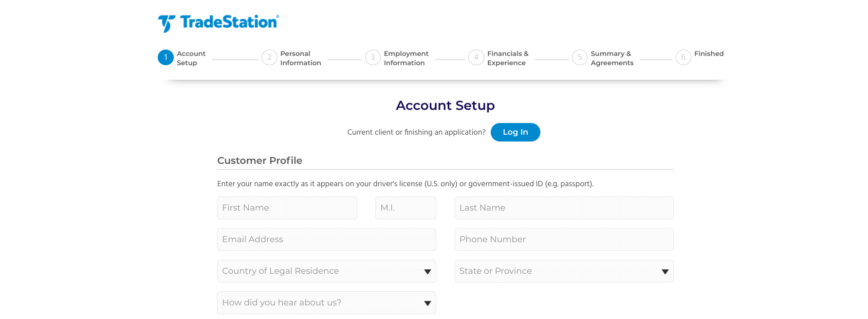Click the TradeStation logo
This screenshot has height=319, width=868.
click(x=217, y=22)
